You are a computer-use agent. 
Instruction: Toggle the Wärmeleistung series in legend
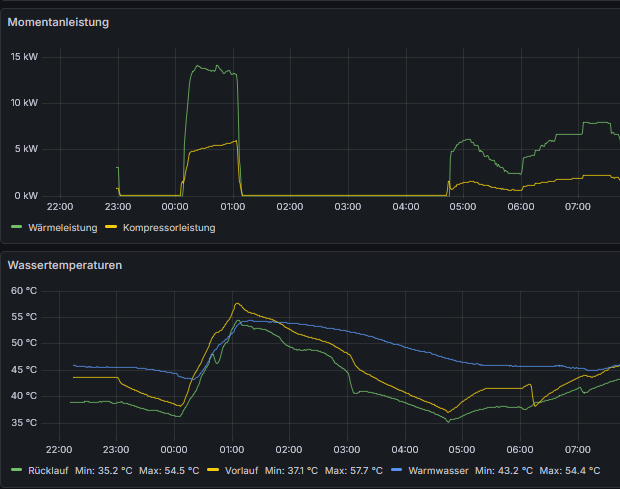62,228
